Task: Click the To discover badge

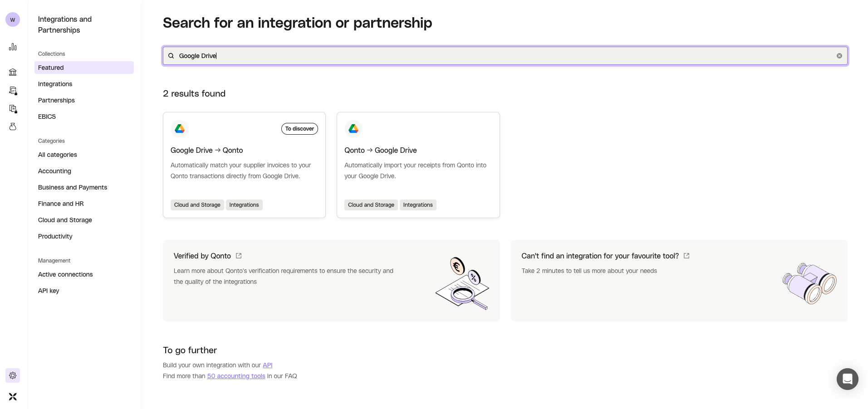Action: point(299,129)
